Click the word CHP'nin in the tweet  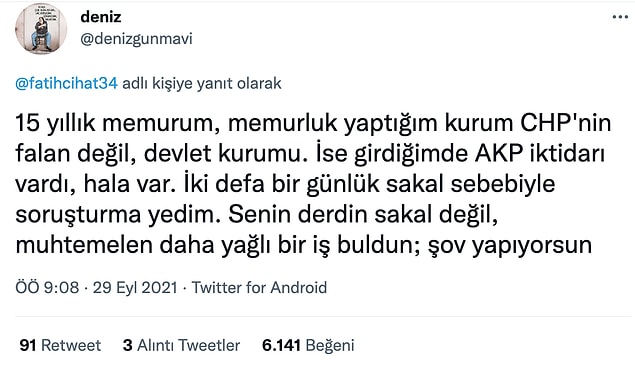coord(565,123)
